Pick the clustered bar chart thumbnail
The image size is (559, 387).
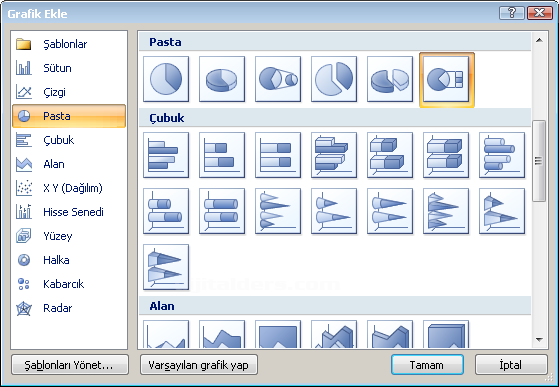click(x=166, y=155)
